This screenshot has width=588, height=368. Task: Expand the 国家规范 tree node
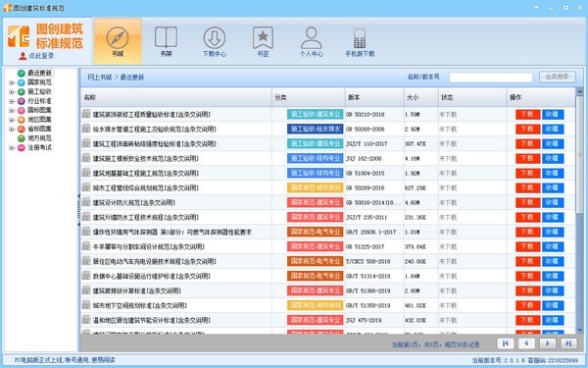coord(12,82)
